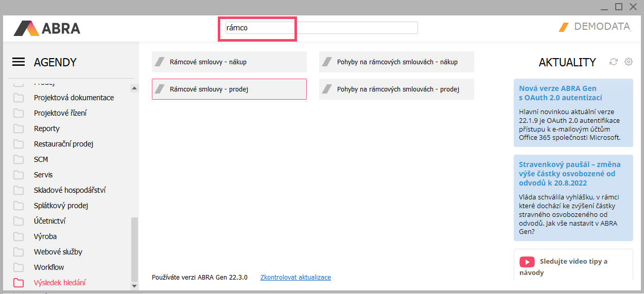This screenshot has height=294, width=644.
Task: Click the folder icon next to Účetnictví
Action: pyautogui.click(x=19, y=221)
